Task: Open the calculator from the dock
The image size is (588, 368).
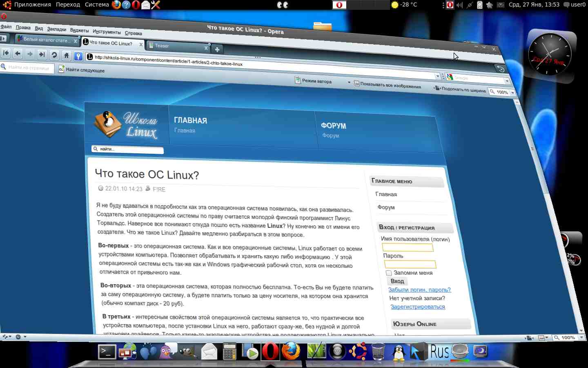Action: (229, 352)
